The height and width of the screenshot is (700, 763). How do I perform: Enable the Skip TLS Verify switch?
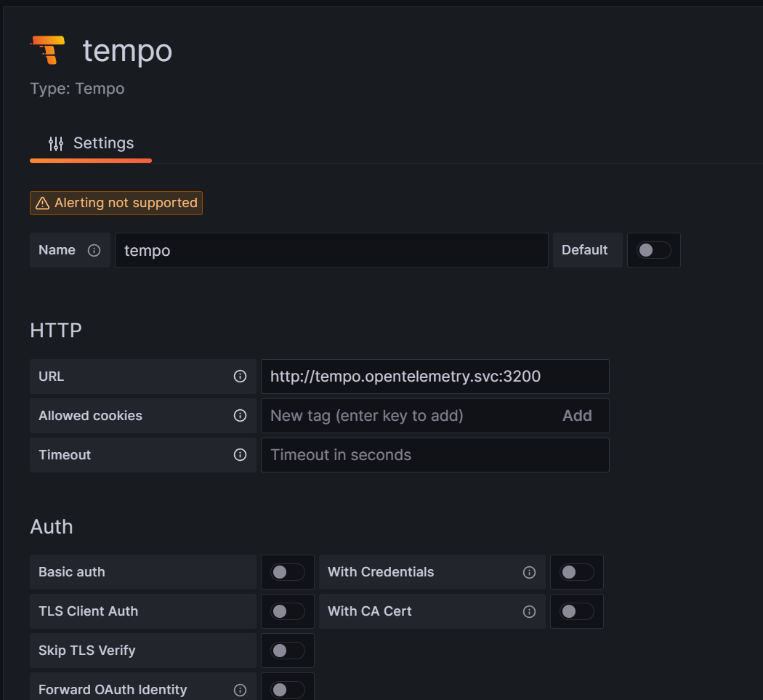point(288,651)
